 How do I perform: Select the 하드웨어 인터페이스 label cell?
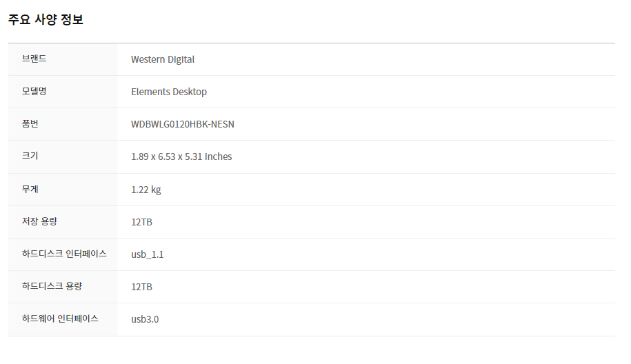point(63,320)
